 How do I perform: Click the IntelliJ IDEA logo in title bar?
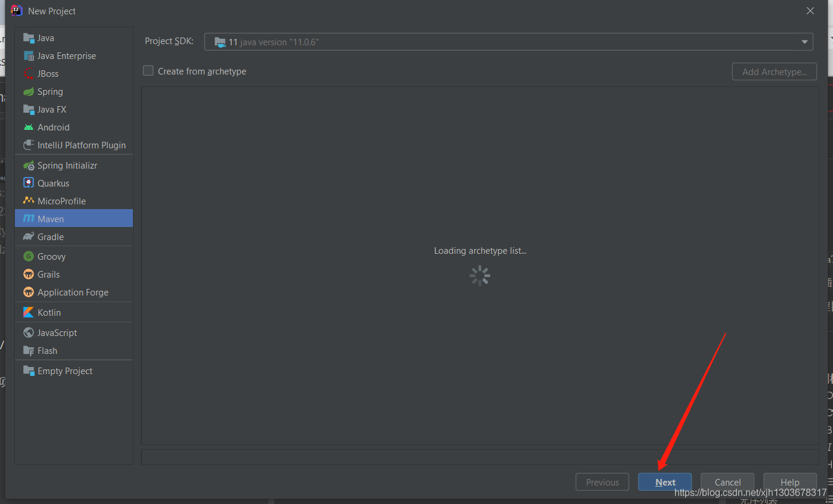click(17, 11)
